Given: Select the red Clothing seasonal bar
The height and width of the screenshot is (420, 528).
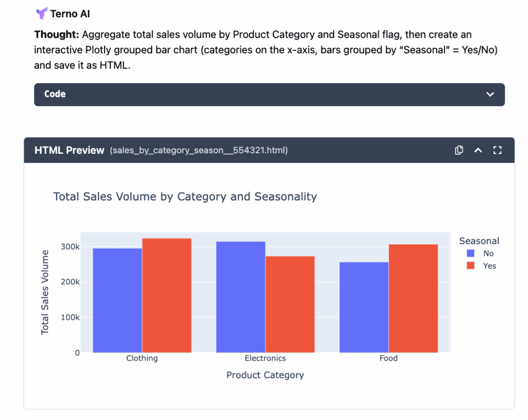Looking at the screenshot, I should (167, 296).
